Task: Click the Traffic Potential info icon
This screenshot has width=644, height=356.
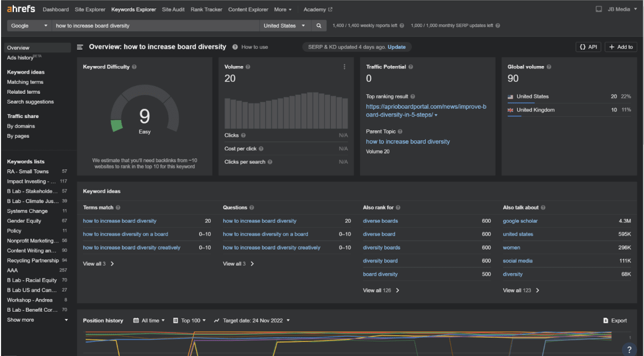Action: 410,66
